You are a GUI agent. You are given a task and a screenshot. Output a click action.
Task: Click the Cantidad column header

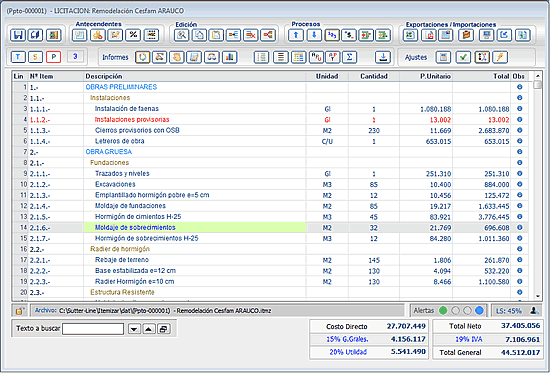pos(374,76)
